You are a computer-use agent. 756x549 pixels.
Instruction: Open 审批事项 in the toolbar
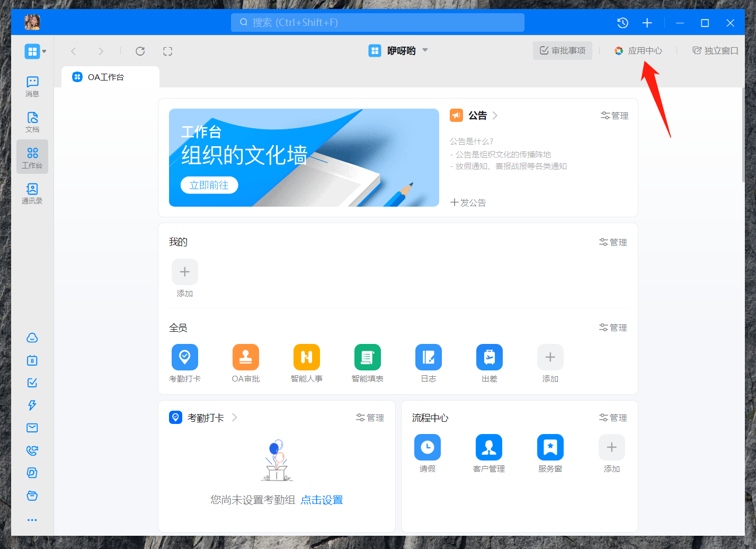pos(563,51)
